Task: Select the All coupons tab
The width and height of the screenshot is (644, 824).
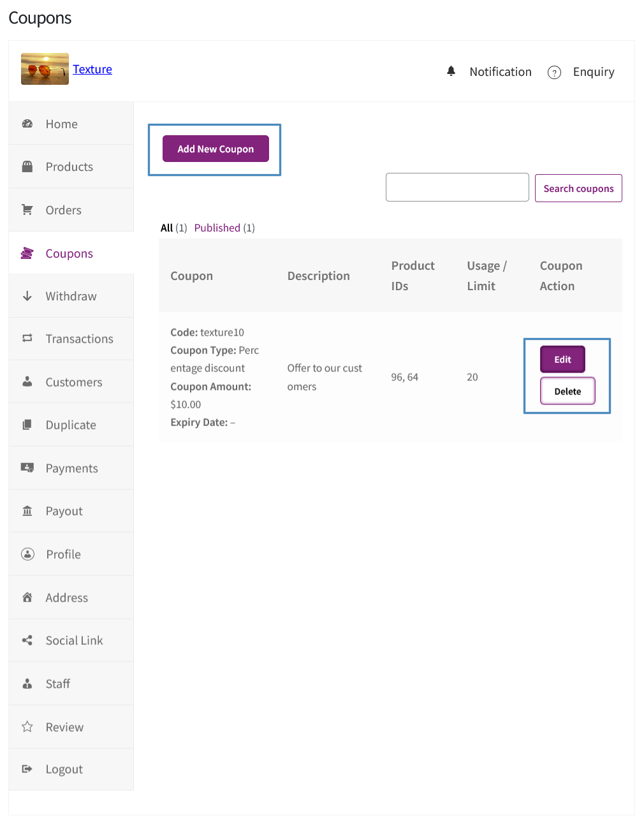Action: coord(167,228)
